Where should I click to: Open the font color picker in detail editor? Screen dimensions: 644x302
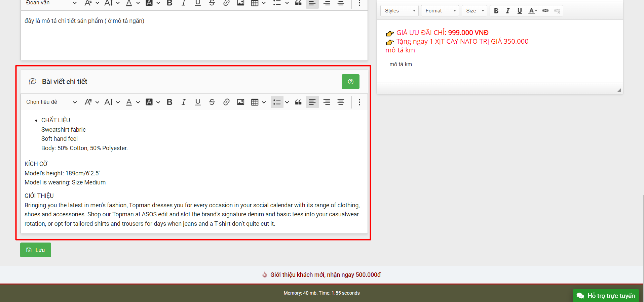tap(129, 102)
